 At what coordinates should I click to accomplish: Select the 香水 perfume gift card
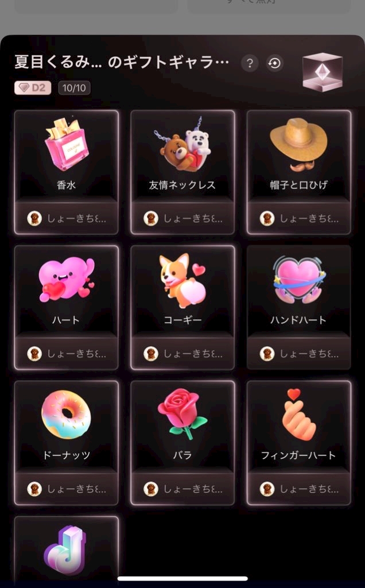tap(67, 172)
